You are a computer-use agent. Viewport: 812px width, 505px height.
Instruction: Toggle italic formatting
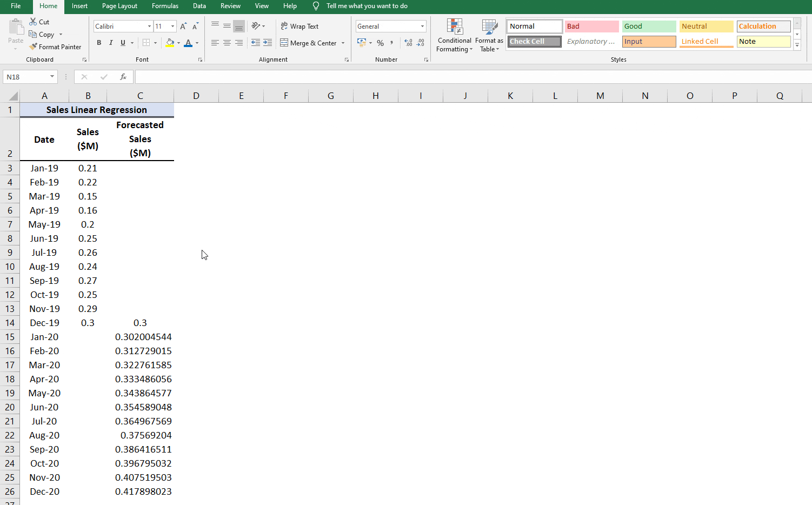pos(111,42)
